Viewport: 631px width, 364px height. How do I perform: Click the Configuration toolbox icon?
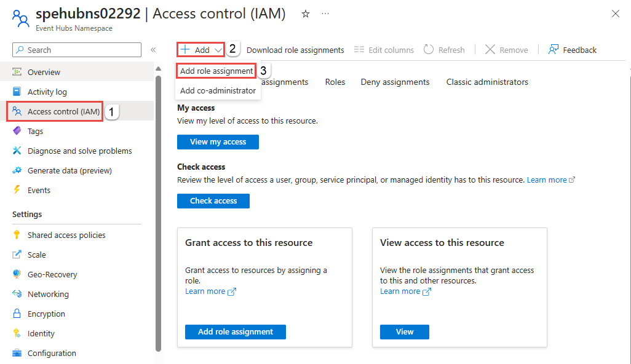pos(17,353)
